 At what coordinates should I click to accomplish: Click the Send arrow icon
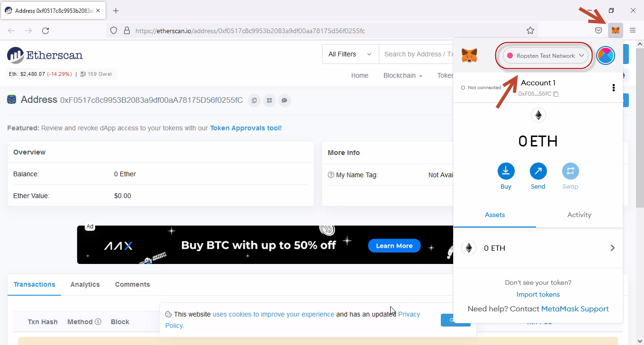coord(538,171)
